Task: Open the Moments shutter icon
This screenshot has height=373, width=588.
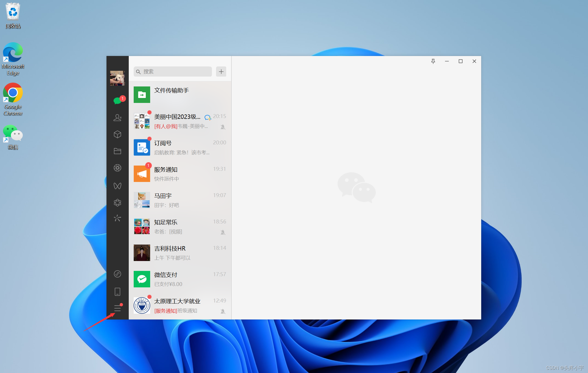Action: (x=117, y=168)
